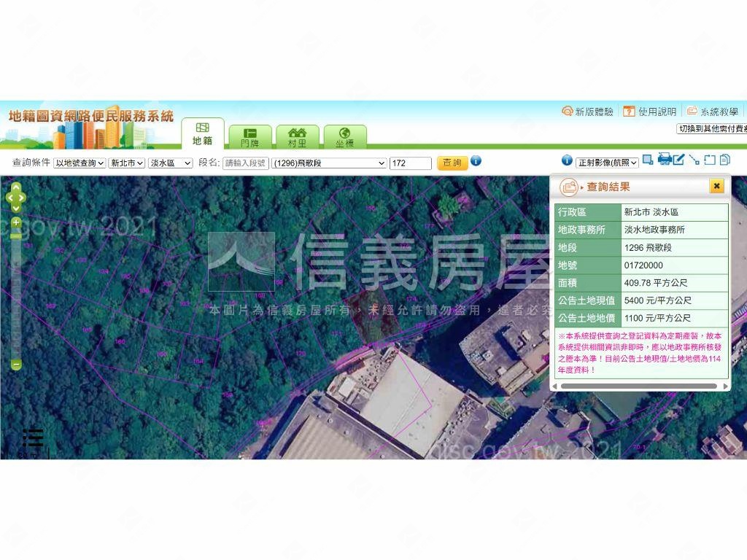Switch to the 村里 tab
The width and height of the screenshot is (747, 560).
297,137
